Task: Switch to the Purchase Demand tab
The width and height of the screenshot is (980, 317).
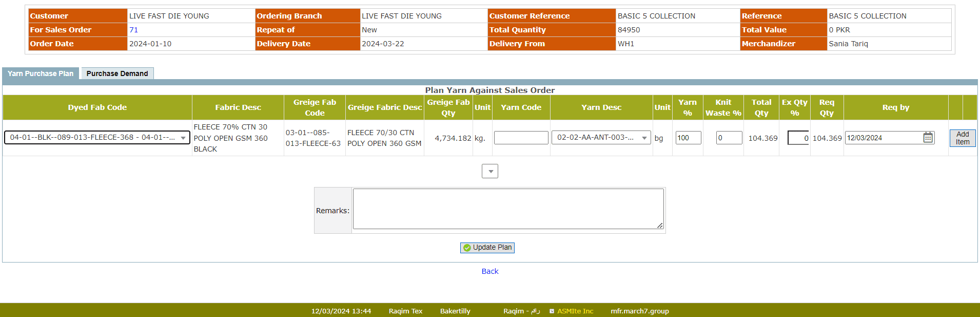Action: pyautogui.click(x=117, y=73)
